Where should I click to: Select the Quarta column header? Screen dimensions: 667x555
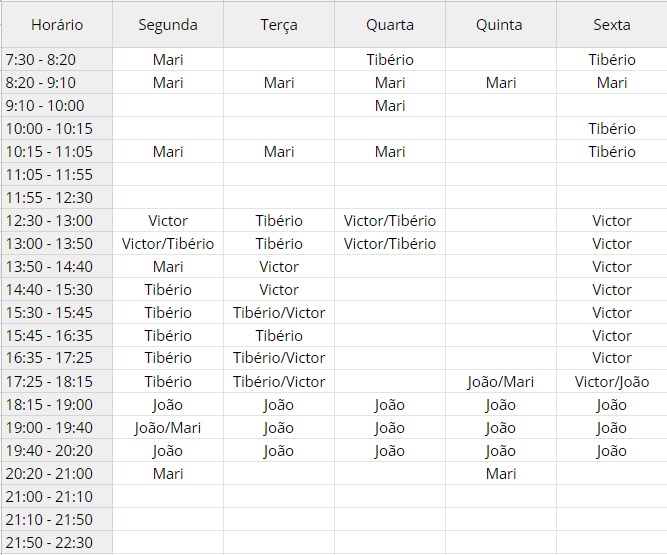[390, 25]
